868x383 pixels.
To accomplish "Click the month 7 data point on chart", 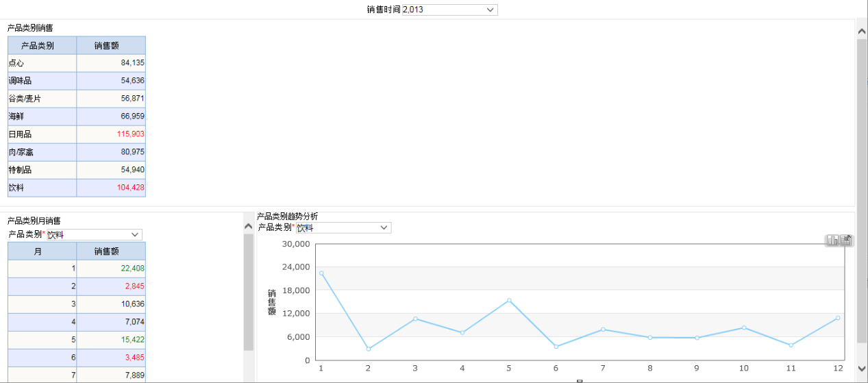I will point(603,330).
